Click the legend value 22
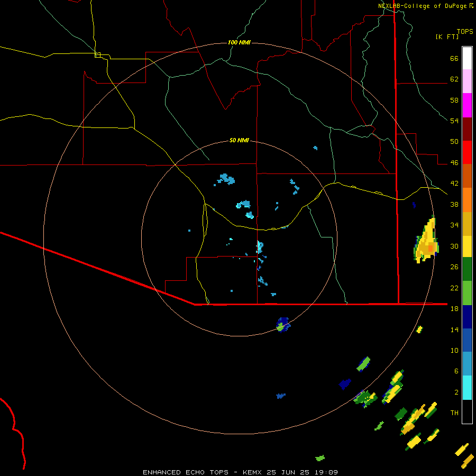 click(454, 288)
